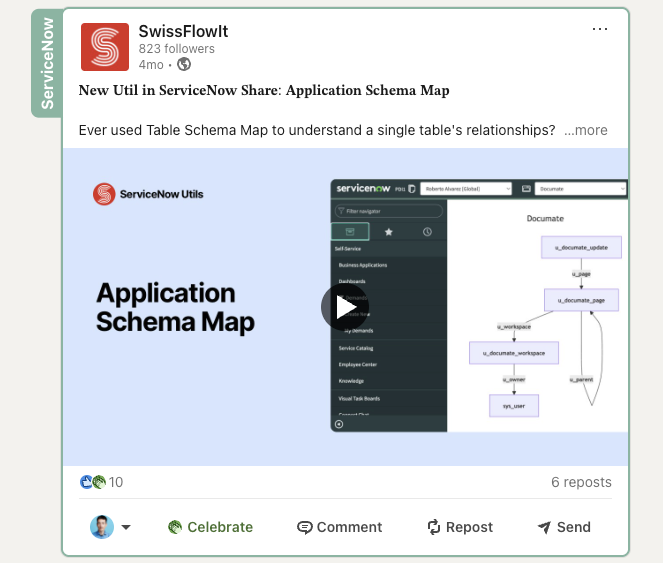Image resolution: width=663 pixels, height=563 pixels.
Task: Click the clock history icon in thumbnail
Action: [x=427, y=232]
